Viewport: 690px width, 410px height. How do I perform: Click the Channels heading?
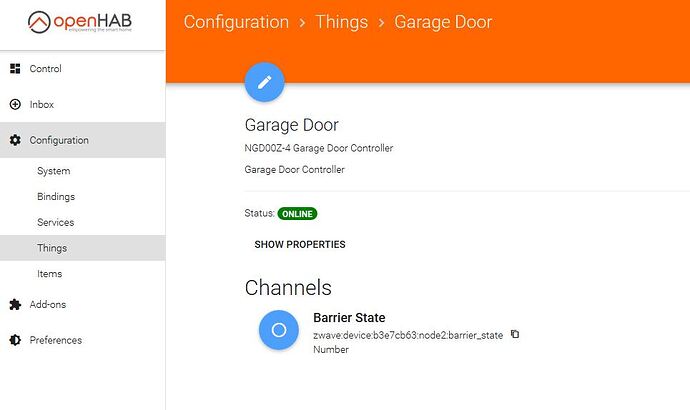coord(288,288)
